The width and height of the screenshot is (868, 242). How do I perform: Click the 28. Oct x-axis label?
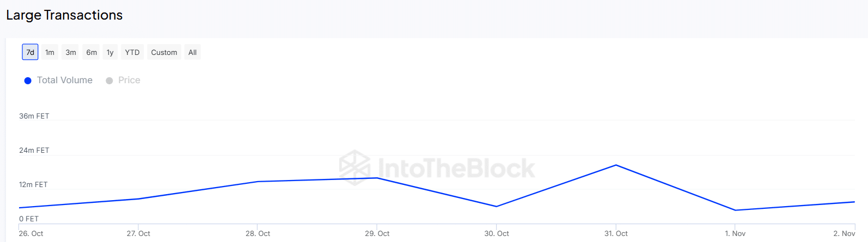258,234
